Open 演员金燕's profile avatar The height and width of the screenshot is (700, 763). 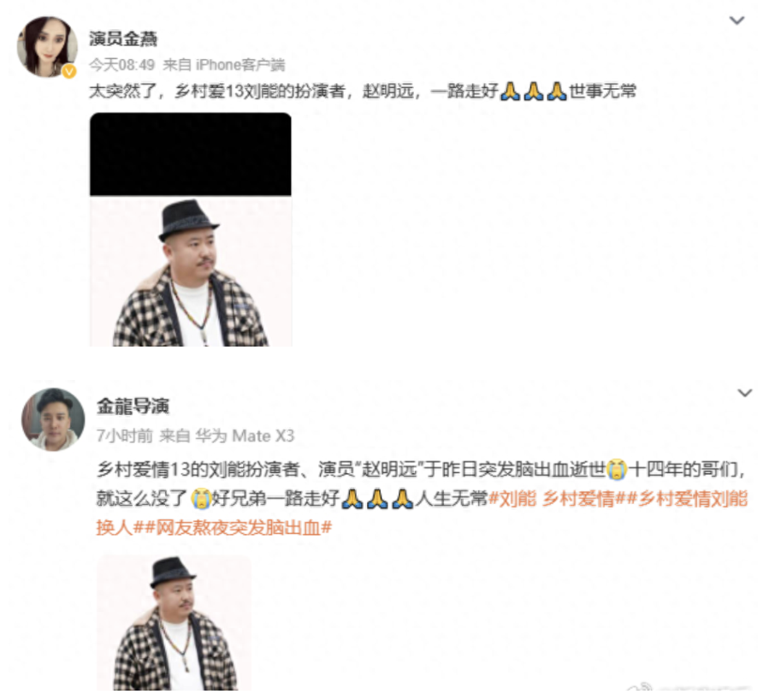click(47, 47)
